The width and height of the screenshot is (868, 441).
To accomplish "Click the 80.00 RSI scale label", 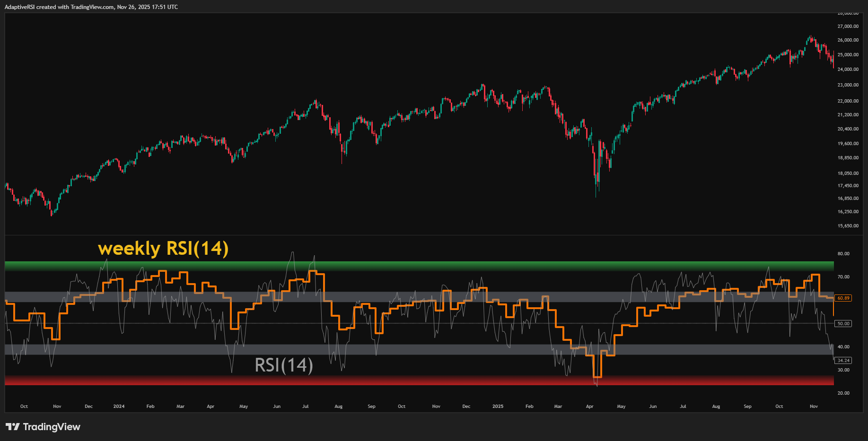I will coord(843,254).
